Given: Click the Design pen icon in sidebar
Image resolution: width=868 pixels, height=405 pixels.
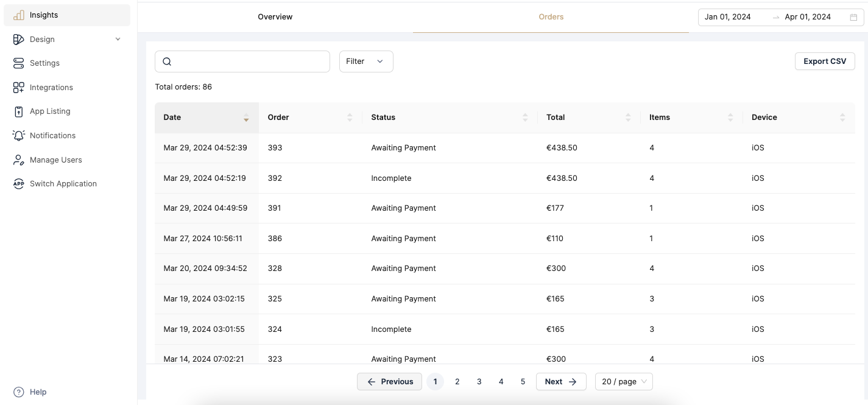Looking at the screenshot, I should click(x=19, y=40).
